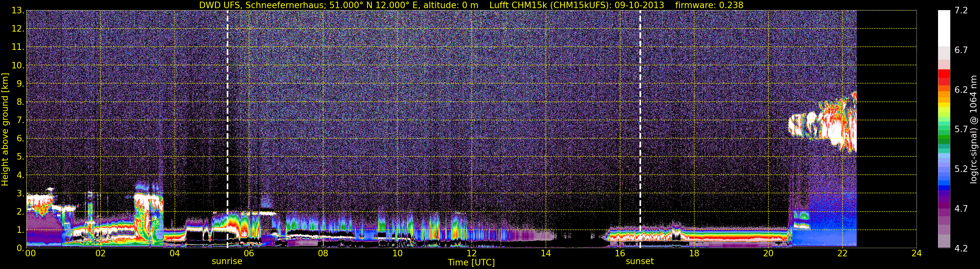Click the height axis tick '11.'

18,47
